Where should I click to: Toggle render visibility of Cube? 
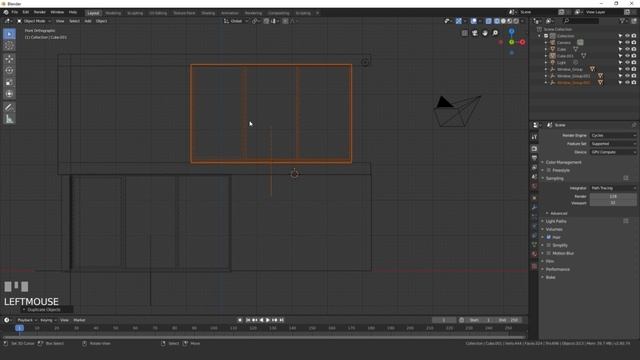[634, 49]
